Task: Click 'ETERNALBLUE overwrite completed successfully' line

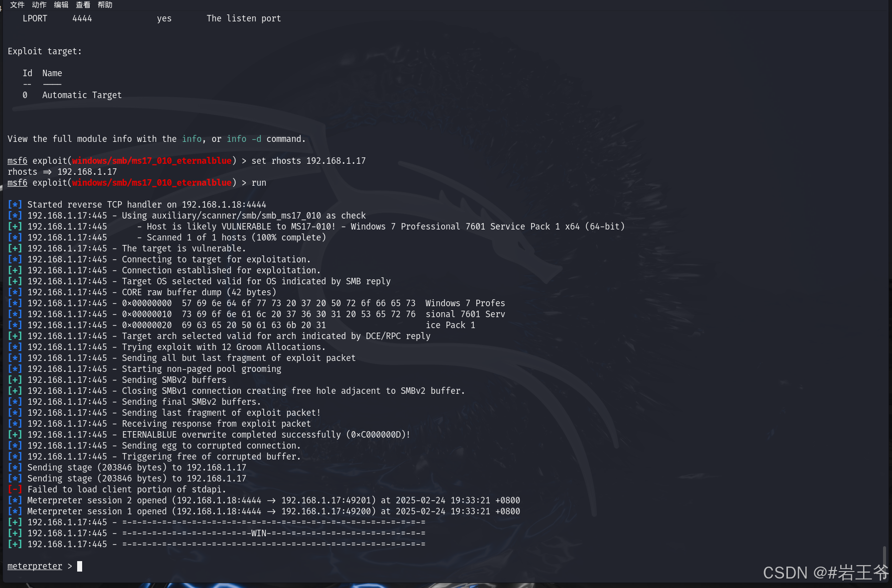Action: pos(209,435)
